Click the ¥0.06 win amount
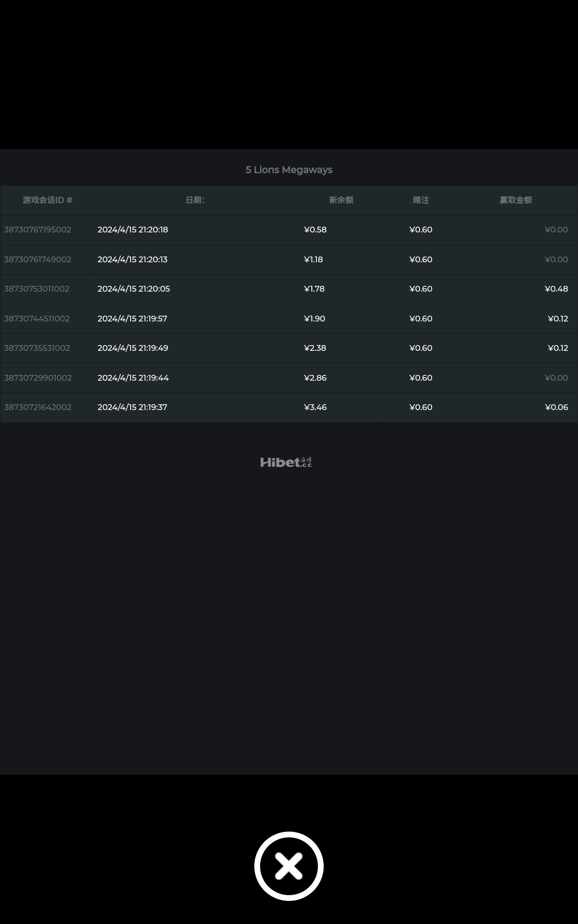 pos(556,407)
